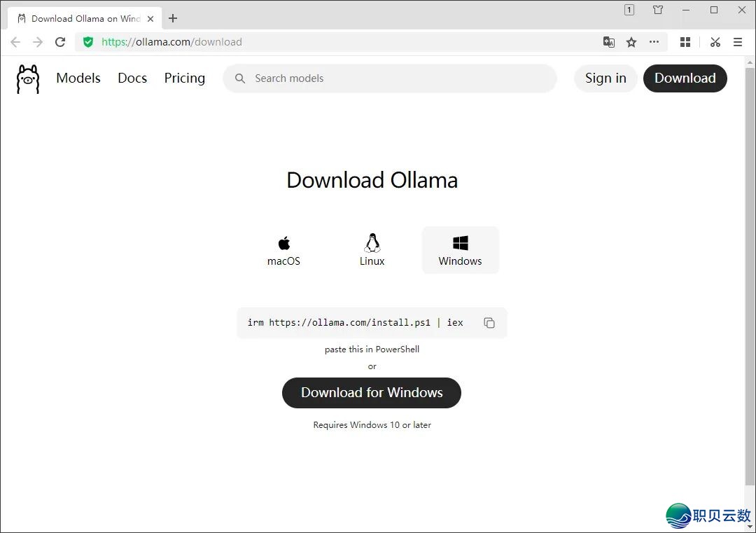Click the Download for Windows button
Screen dimensions: 756x533
point(372,393)
